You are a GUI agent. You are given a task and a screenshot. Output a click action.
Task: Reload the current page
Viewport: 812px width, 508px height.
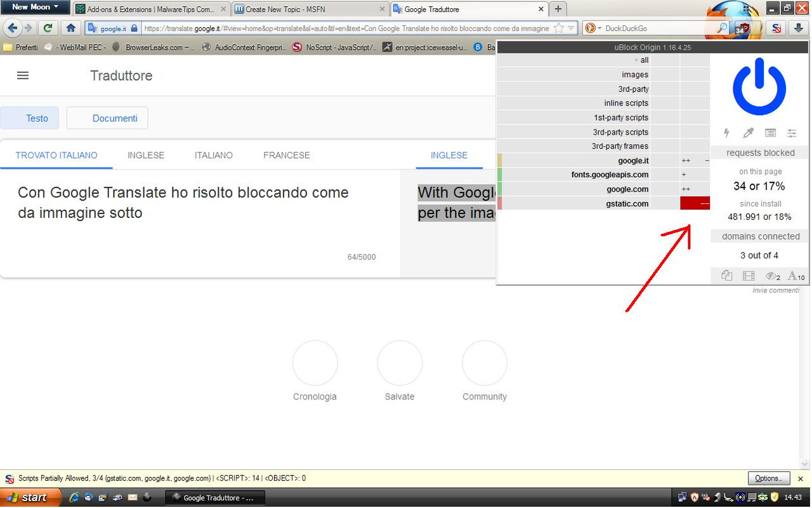(48, 28)
